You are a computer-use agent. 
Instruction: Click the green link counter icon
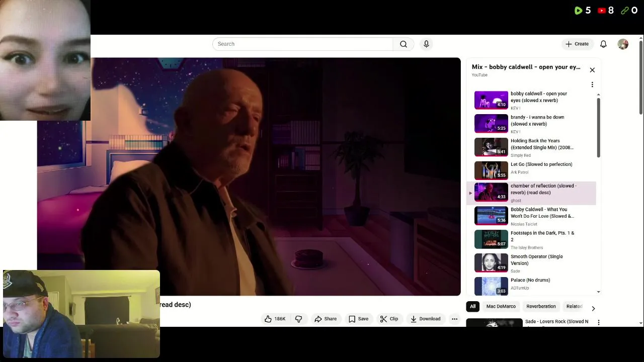pyautogui.click(x=625, y=11)
